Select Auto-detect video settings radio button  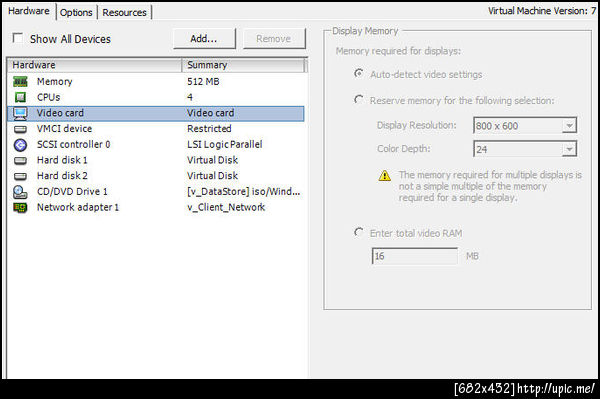359,73
